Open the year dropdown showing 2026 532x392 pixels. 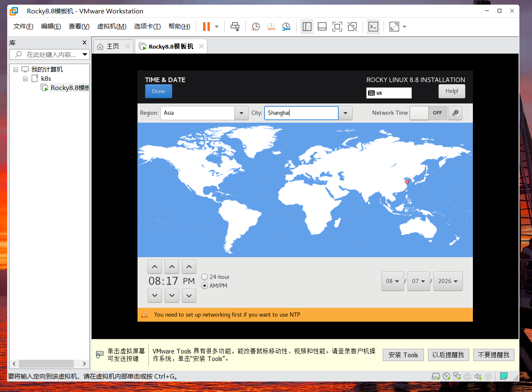(448, 281)
